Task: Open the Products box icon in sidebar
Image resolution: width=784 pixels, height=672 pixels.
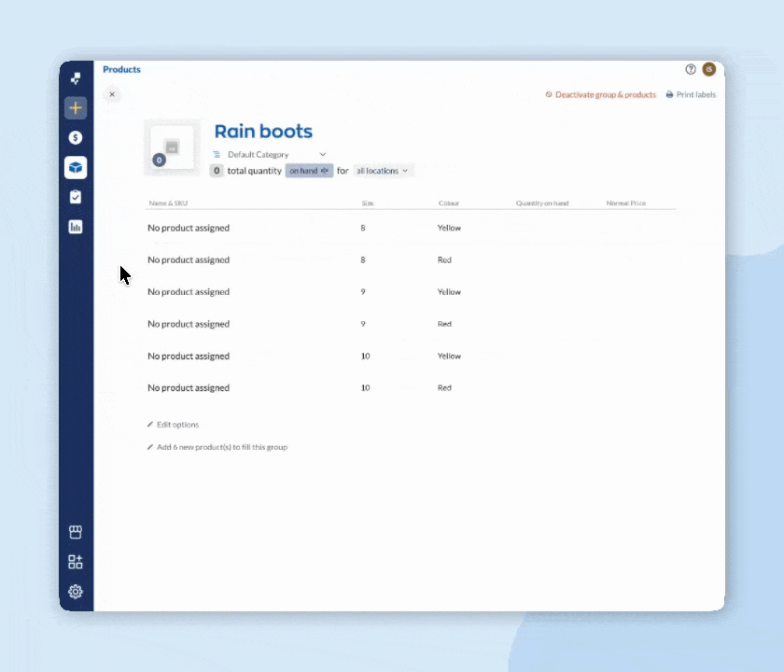Action: tap(76, 167)
